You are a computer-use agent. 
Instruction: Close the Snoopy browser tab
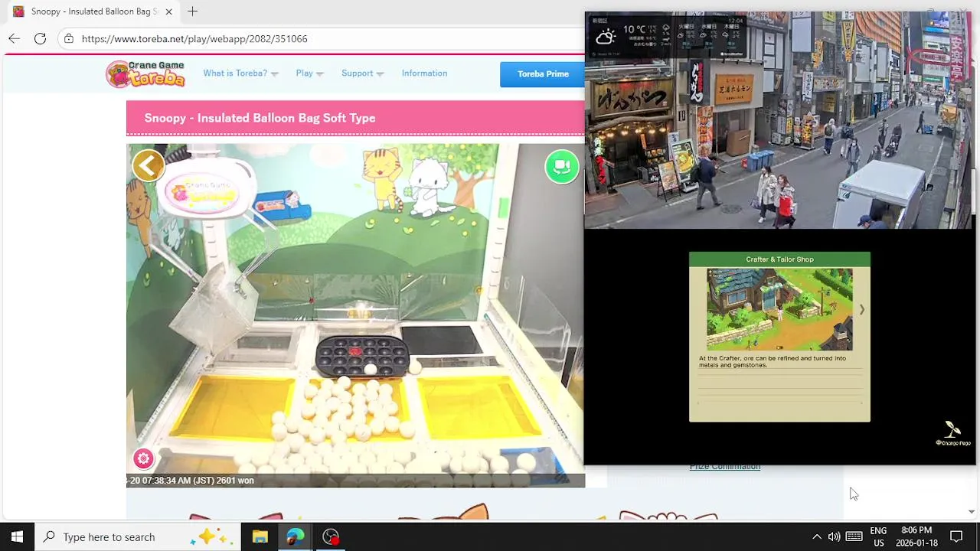tap(169, 11)
